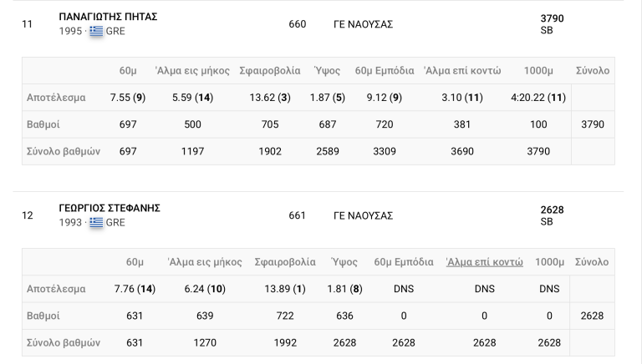Click club ΓΕ ΝΑΟΥΣΑΣ in row 11
Viewport: 642px width, 364px height.
(x=363, y=24)
